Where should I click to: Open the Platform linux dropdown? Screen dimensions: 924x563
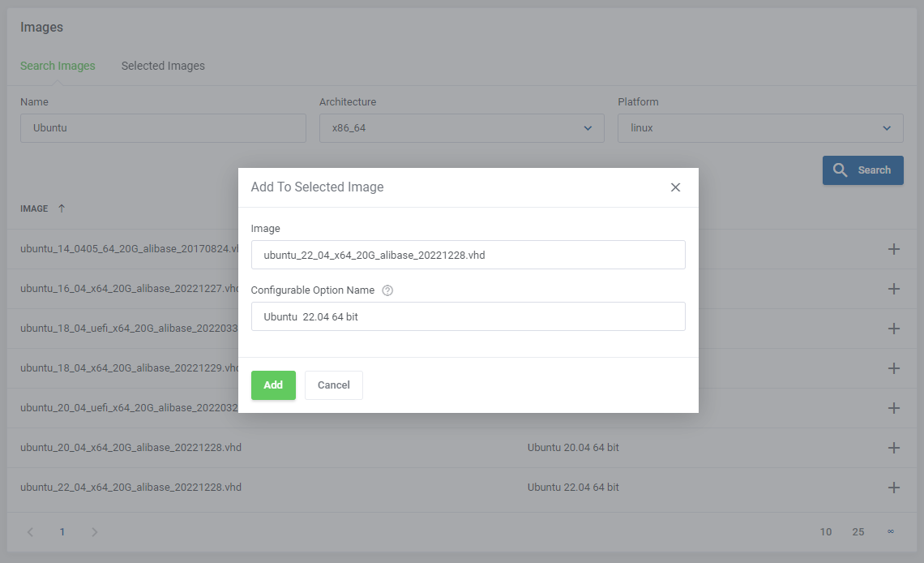click(x=759, y=128)
